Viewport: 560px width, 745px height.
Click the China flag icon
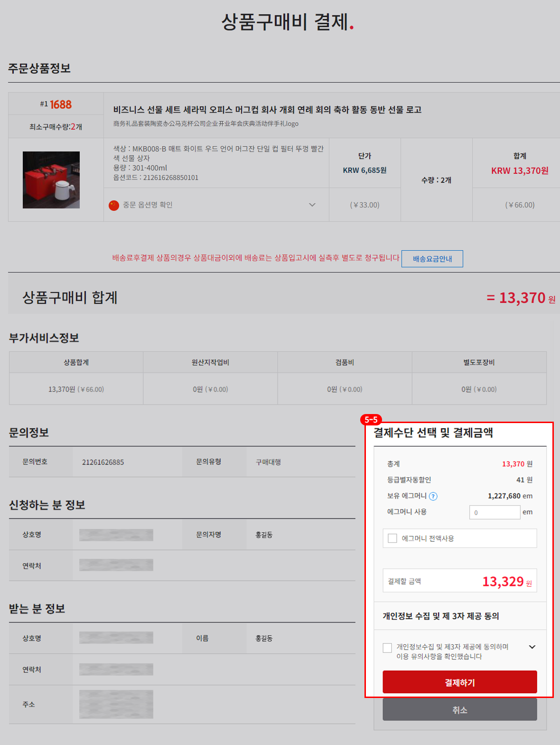tap(114, 205)
